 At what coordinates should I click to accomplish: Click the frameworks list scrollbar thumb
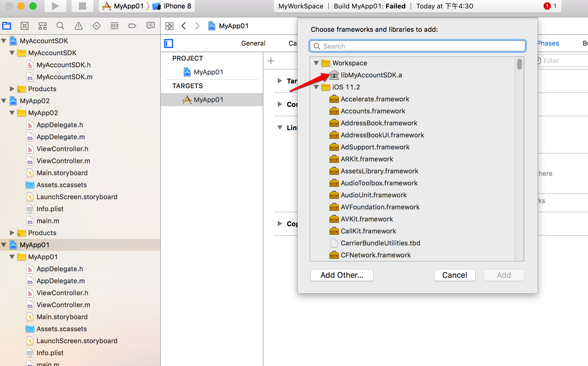click(x=520, y=64)
